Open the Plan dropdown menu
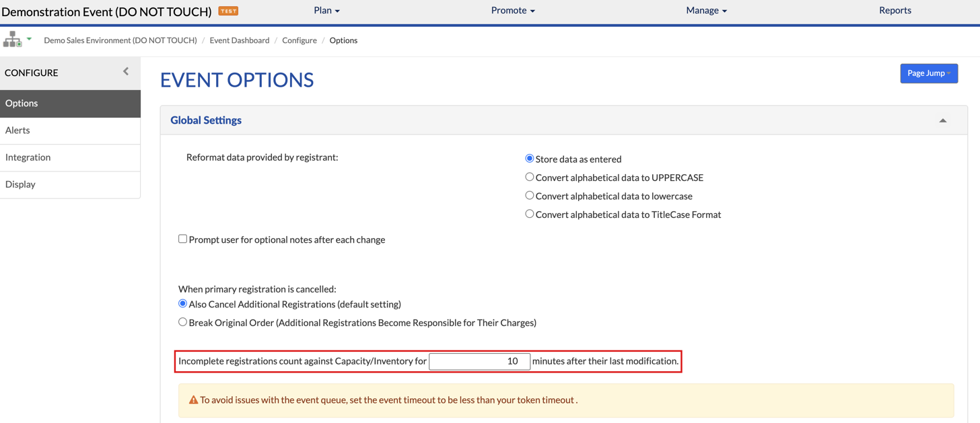This screenshot has width=980, height=423. click(x=326, y=10)
